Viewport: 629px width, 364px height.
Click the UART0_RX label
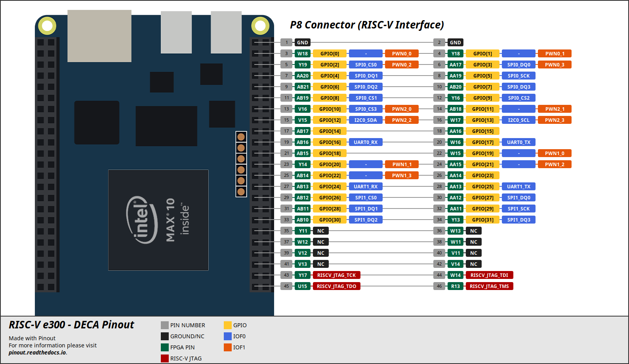(366, 142)
